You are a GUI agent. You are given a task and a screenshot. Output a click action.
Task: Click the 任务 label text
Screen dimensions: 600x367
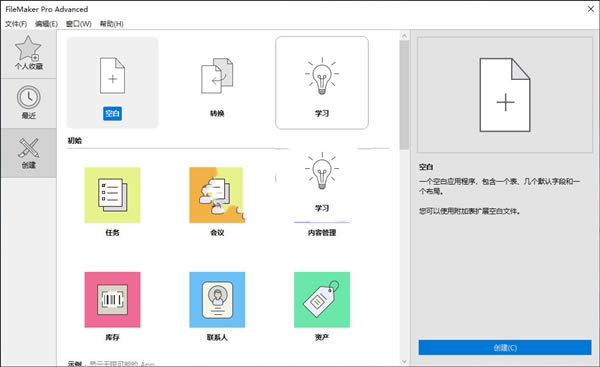[x=112, y=232]
